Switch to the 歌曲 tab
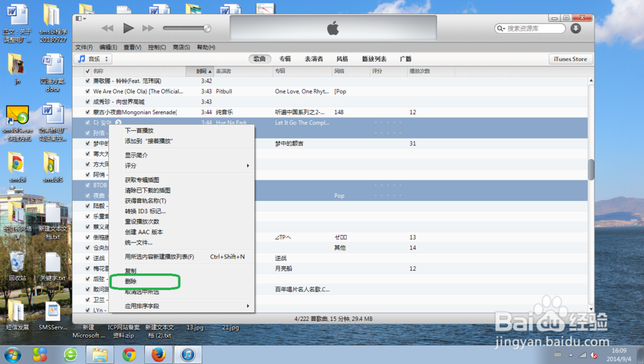This screenshot has height=364, width=644. click(x=259, y=59)
